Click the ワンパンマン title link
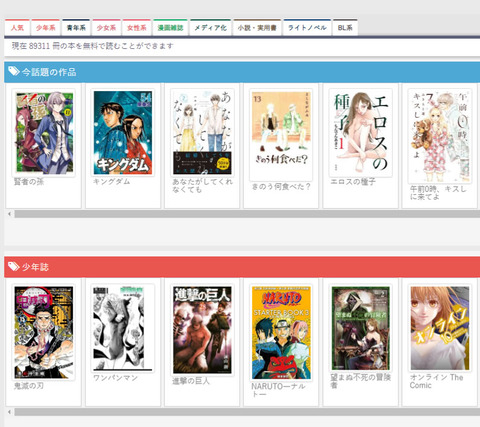 (x=115, y=378)
